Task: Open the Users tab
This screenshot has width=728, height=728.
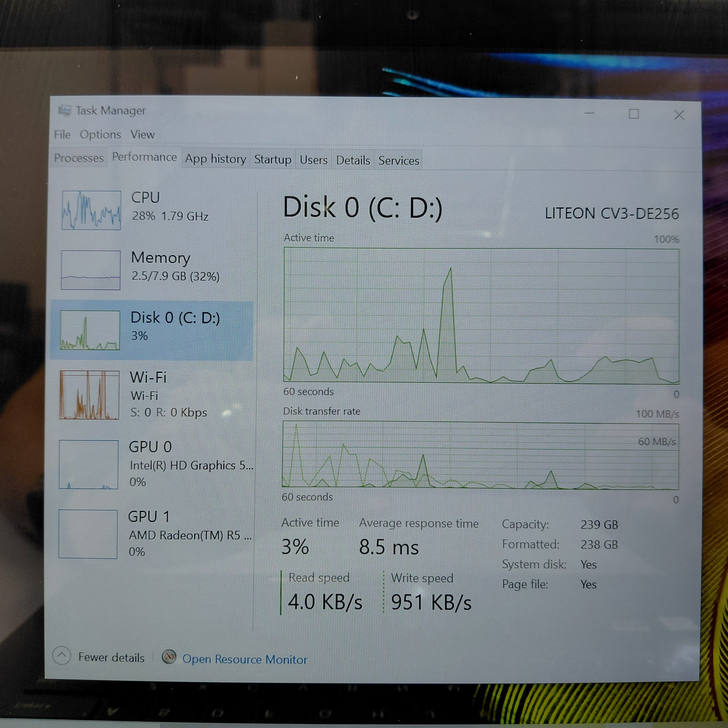Action: coord(313,160)
